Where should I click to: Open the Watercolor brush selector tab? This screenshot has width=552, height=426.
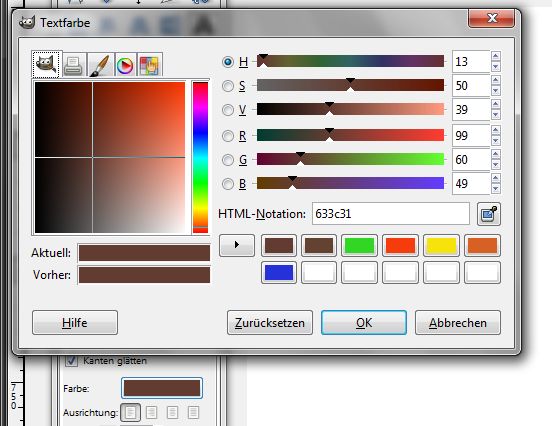tap(100, 65)
